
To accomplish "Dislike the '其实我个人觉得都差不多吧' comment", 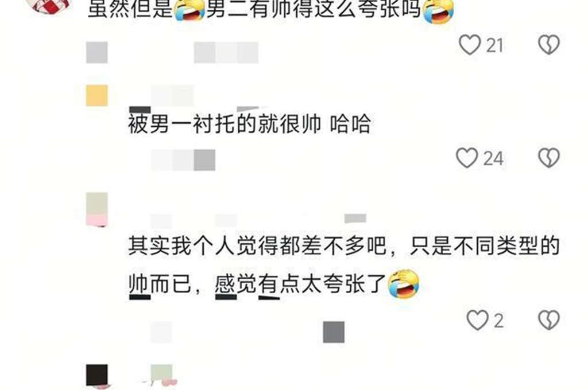I will coord(549,321).
